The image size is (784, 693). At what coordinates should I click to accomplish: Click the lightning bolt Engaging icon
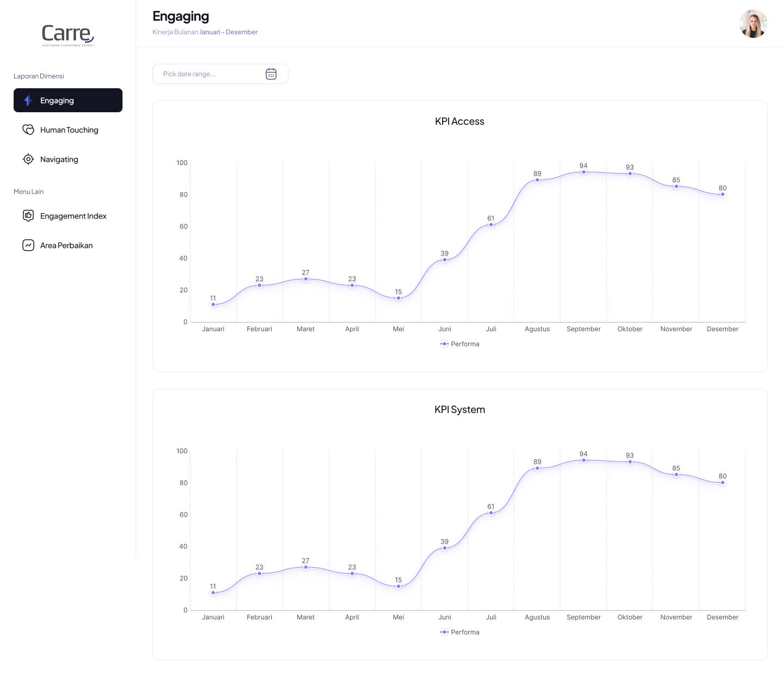click(28, 100)
